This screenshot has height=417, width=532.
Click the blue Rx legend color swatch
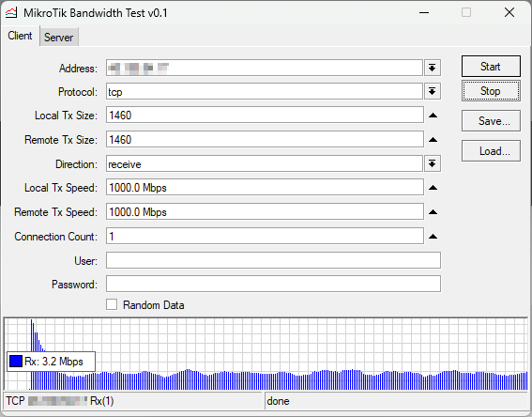(16, 362)
